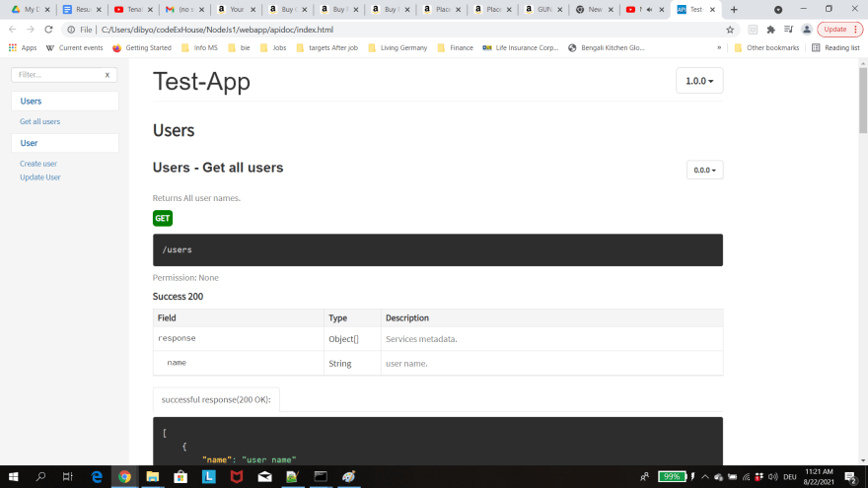Screen dimensions: 868x488
Task: Click the browser forward arrow
Action: 31,30
